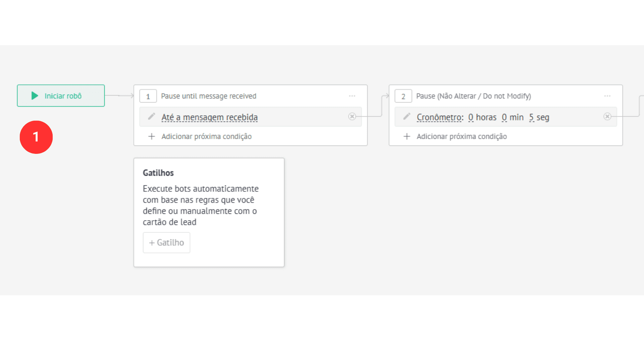This screenshot has height=362, width=644.
Task: Click the plus icon in step 2's add condition row
Action: coord(407,136)
